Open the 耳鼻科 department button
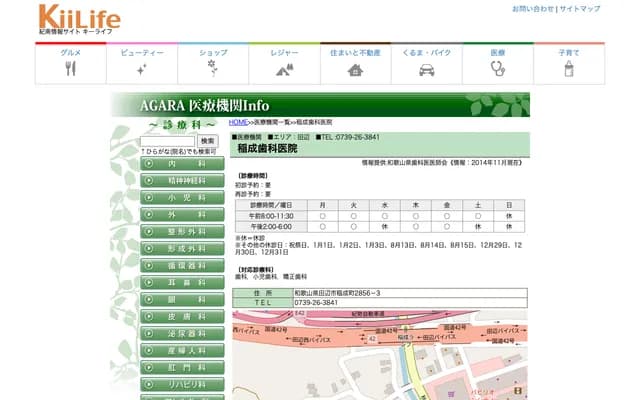This screenshot has height=400, width=640. pos(182,282)
